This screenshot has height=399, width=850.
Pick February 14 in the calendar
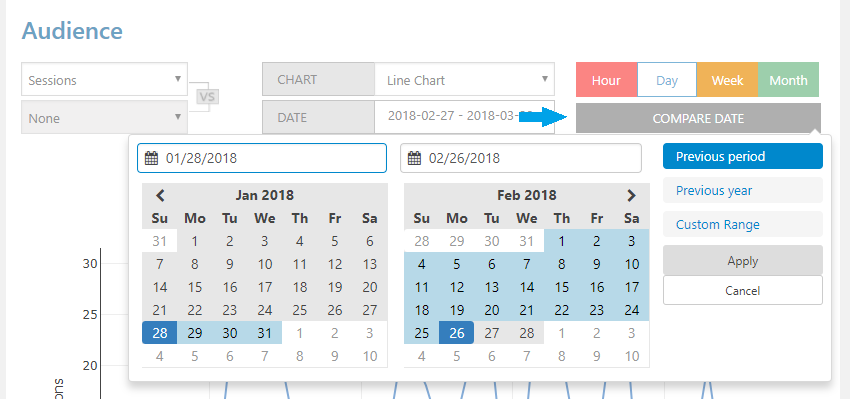[x=527, y=287]
